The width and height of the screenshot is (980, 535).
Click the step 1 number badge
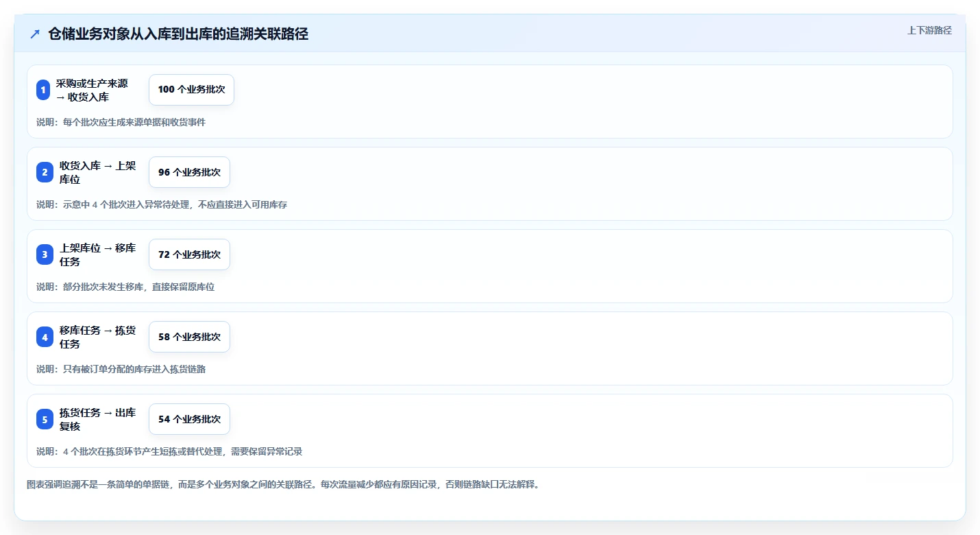43,90
